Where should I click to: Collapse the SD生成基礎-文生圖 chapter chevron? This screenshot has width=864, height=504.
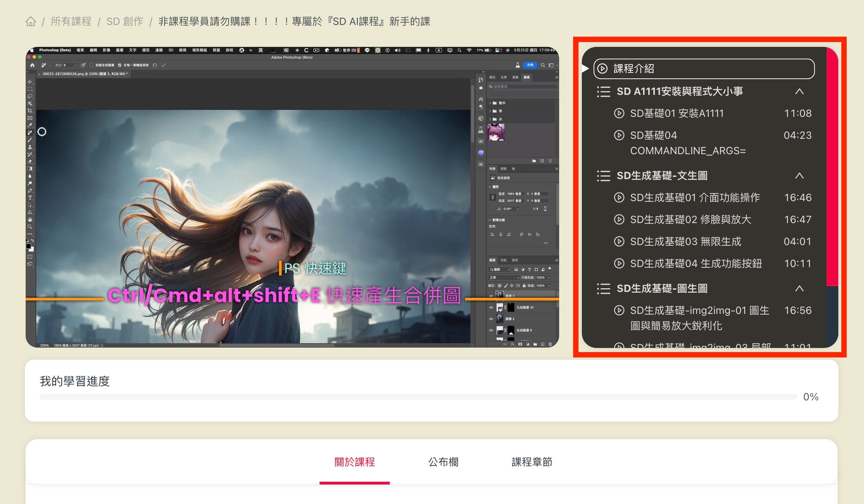(799, 176)
